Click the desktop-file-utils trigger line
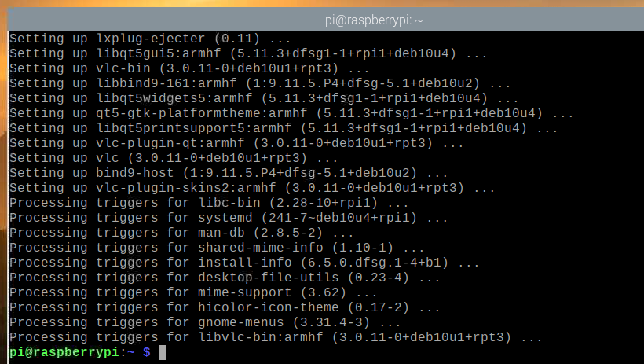The image size is (644, 364). point(218,278)
